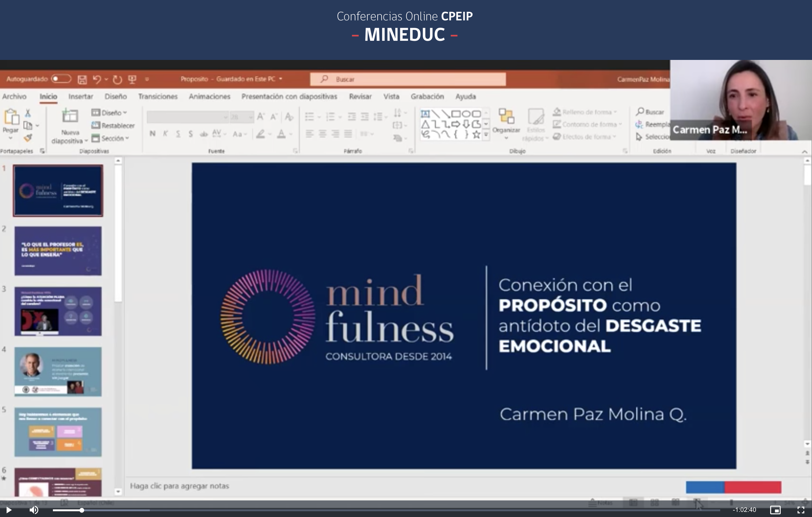Select the text box shape icon
This screenshot has width=812, height=517.
425,114
